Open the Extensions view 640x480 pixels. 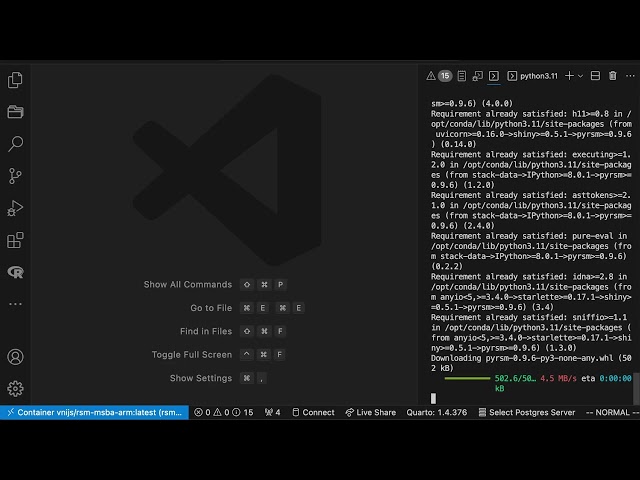coord(15,240)
